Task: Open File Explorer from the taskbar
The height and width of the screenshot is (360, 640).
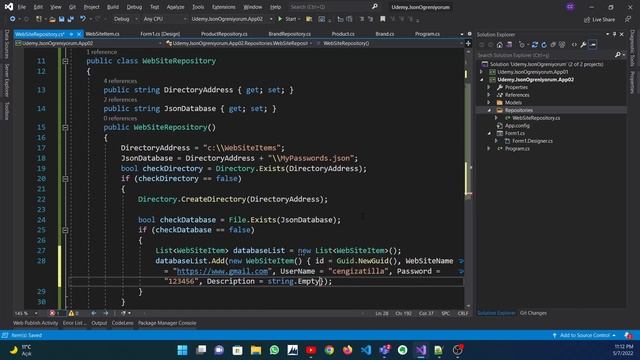Action: coord(256,350)
